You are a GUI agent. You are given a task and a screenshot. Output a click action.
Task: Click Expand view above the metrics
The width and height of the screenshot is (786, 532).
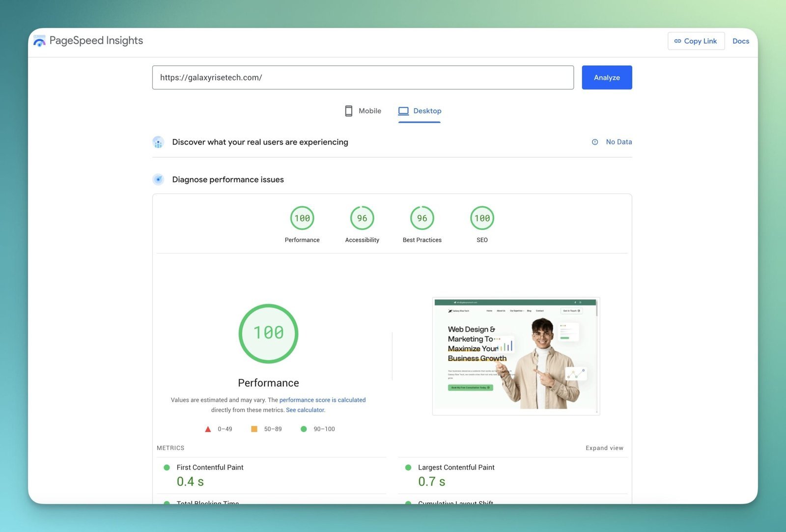pos(604,448)
